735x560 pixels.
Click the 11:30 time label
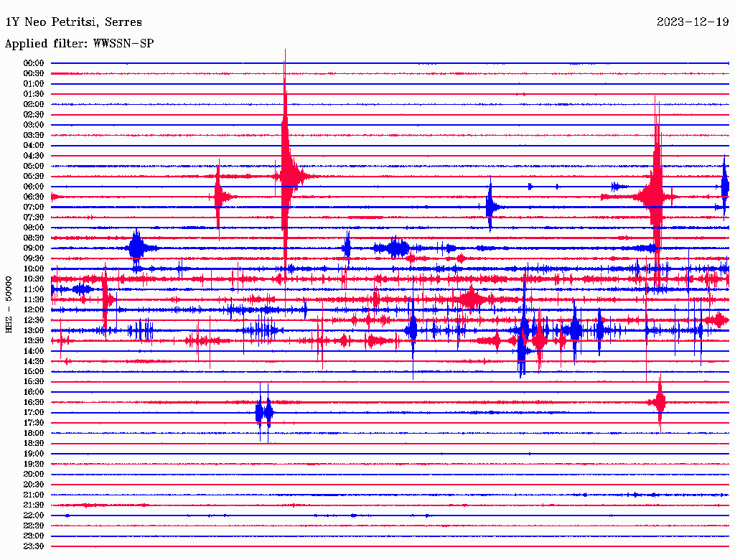point(34,299)
